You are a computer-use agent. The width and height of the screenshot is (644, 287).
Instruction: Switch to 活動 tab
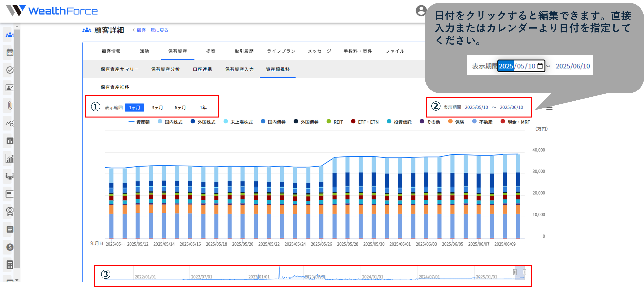144,51
